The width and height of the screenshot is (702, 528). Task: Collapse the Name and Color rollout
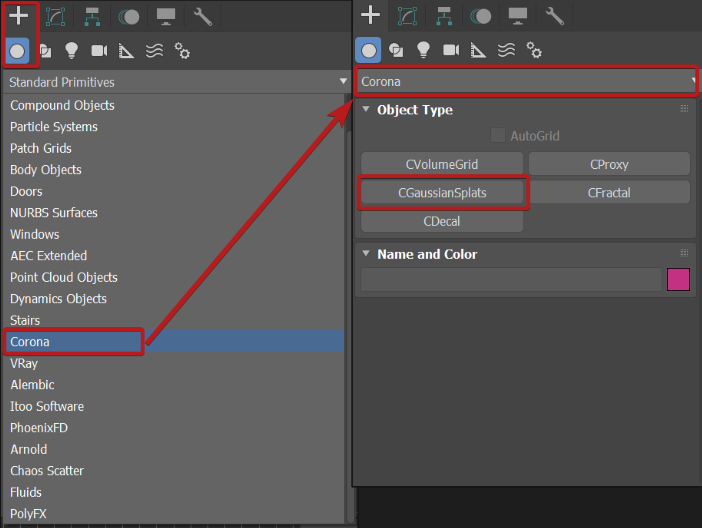pyautogui.click(x=366, y=253)
